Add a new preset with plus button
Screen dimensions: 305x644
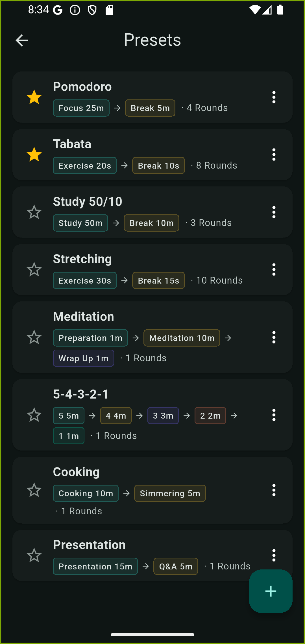271,591
